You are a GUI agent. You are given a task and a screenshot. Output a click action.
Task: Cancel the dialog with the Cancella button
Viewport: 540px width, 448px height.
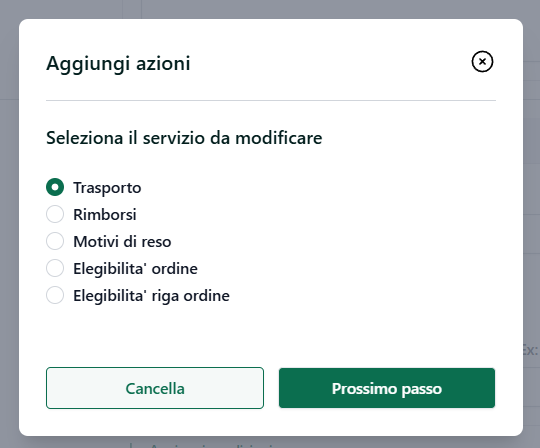click(155, 388)
